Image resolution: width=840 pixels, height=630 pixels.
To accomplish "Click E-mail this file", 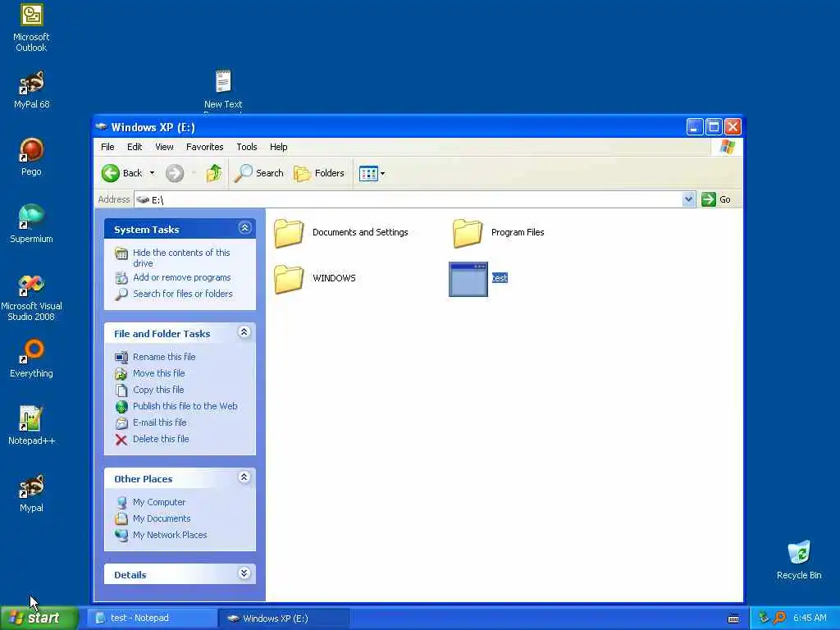I will point(160,422).
